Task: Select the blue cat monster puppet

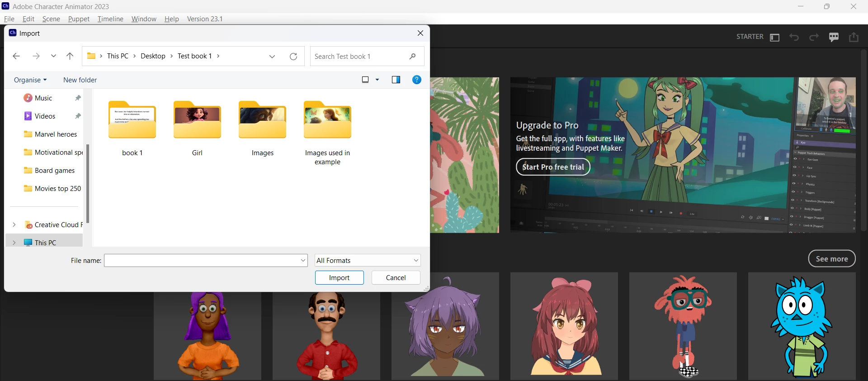Action: 802,326
